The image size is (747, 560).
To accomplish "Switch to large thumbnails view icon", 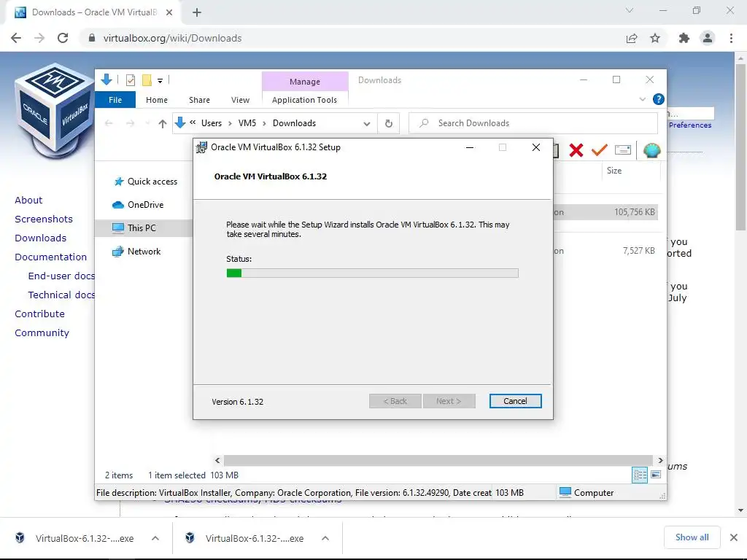I will [x=656, y=475].
